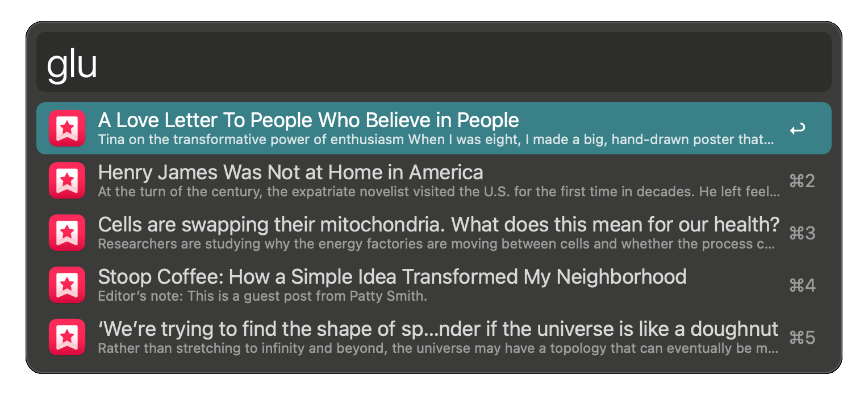Click bookmark icon beside the mitochondria result
This screenshot has height=404, width=868.
67,233
